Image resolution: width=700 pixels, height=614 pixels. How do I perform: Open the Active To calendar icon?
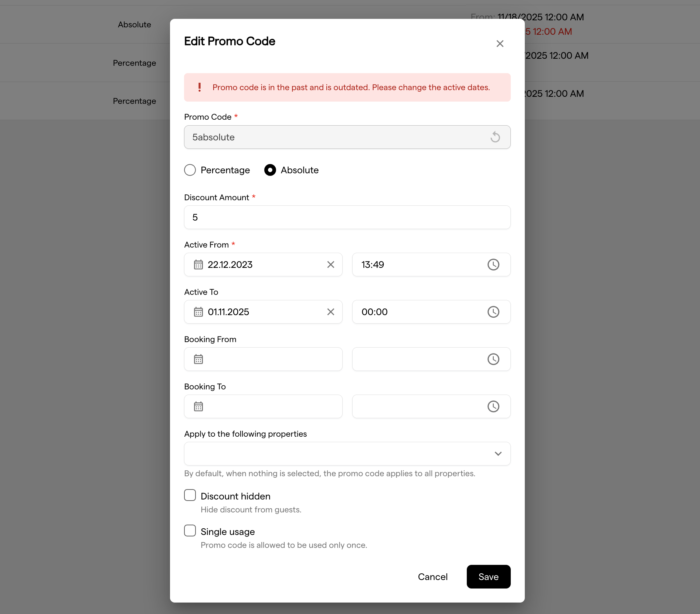click(x=198, y=312)
